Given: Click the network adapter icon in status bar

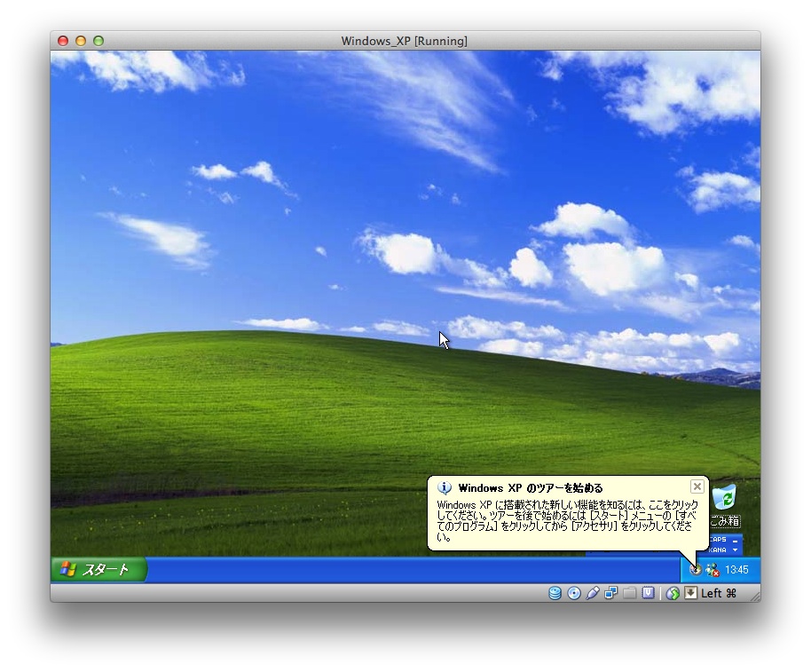Looking at the screenshot, I should [x=611, y=594].
